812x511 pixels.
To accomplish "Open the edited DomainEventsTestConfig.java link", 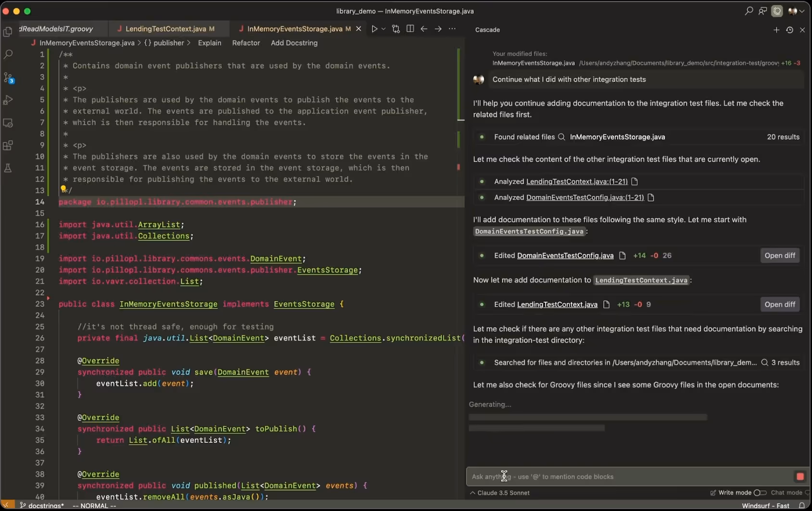I will [565, 255].
